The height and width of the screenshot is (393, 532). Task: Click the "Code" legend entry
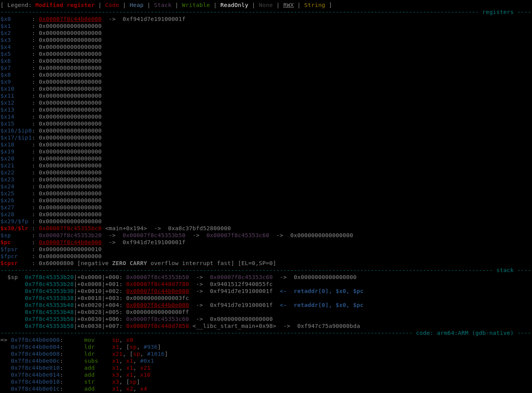[x=112, y=5]
